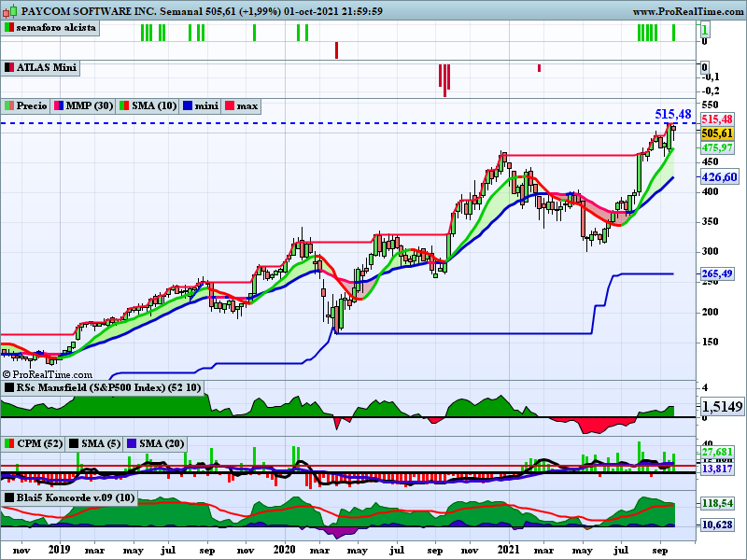The image size is (747, 560).
Task: Click the Precio color swatch icon
Action: [x=9, y=105]
